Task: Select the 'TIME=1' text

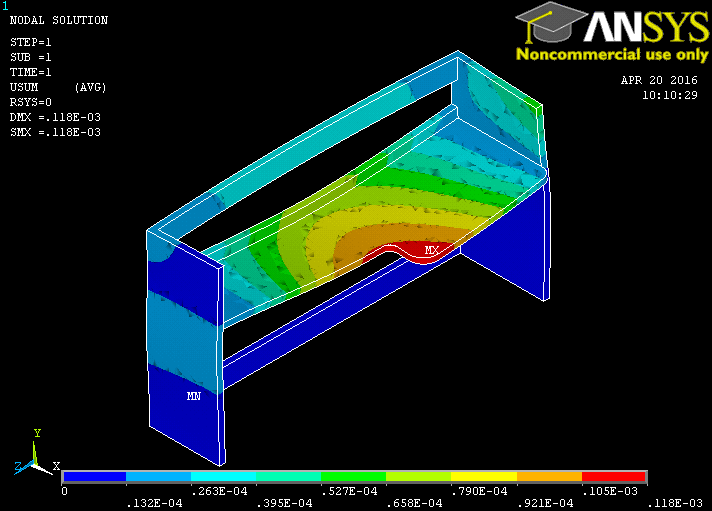Action: point(30,72)
